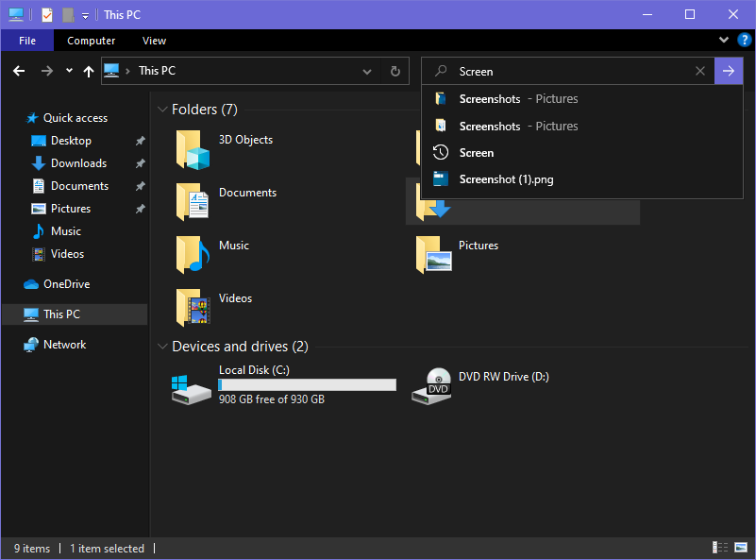756x560 pixels.
Task: Switch to large icons view in status bar
Action: [x=741, y=548]
